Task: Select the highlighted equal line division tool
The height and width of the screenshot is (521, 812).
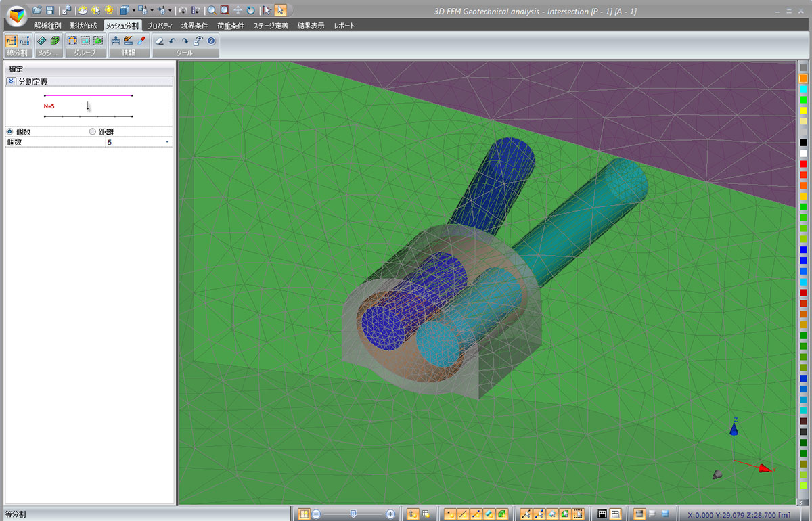Action: point(12,41)
